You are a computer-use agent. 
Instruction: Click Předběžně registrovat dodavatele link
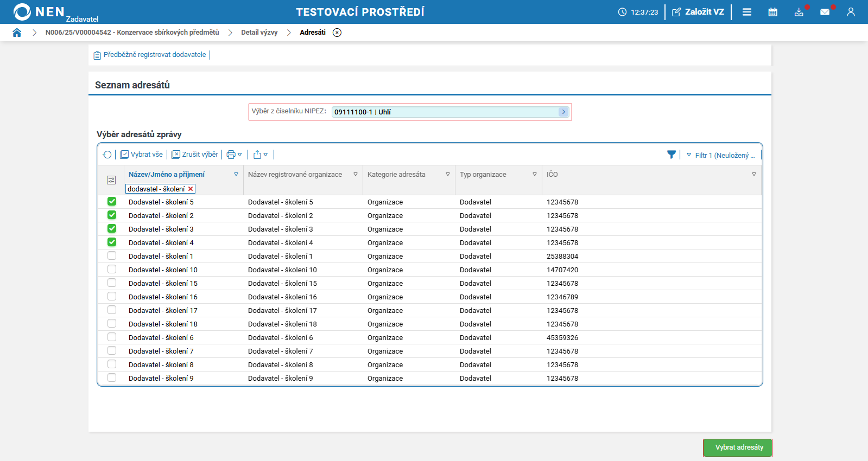(x=154, y=55)
